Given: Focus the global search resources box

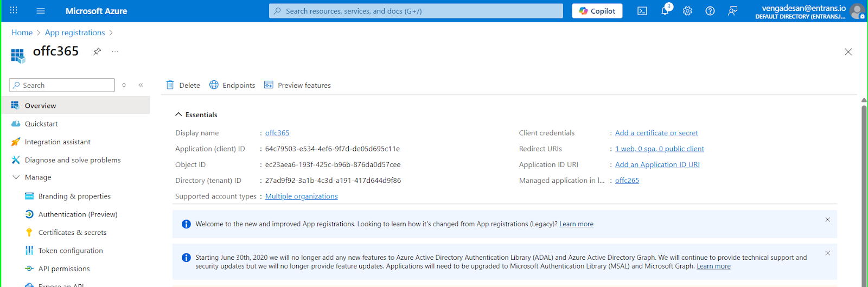Looking at the screenshot, I should point(416,11).
